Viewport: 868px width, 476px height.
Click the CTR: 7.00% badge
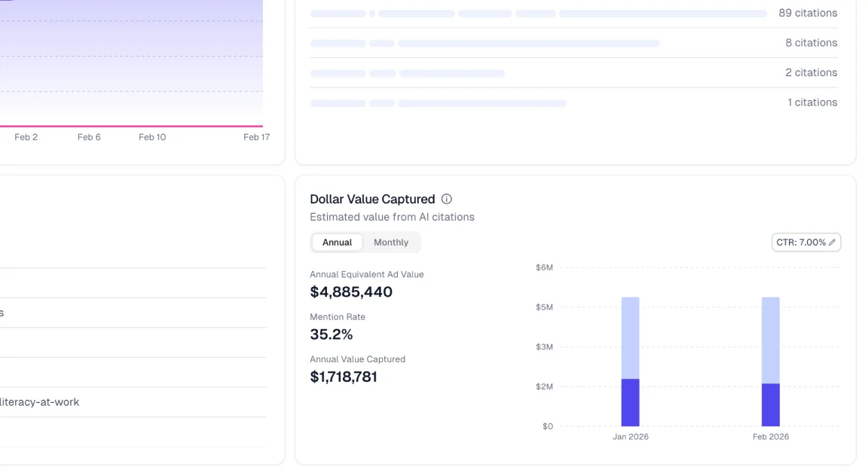[x=806, y=242]
